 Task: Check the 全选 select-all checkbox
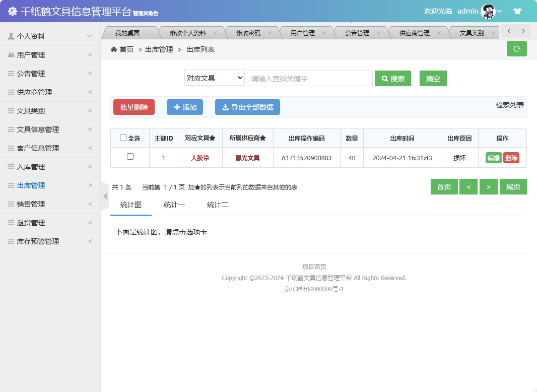122,138
